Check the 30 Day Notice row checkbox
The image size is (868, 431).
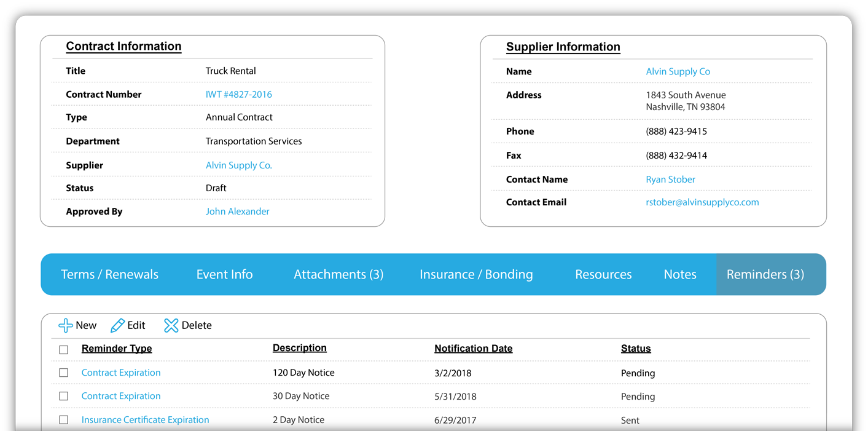tap(63, 396)
